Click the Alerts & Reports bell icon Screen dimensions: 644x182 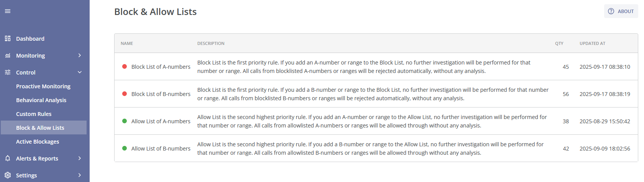[8, 158]
